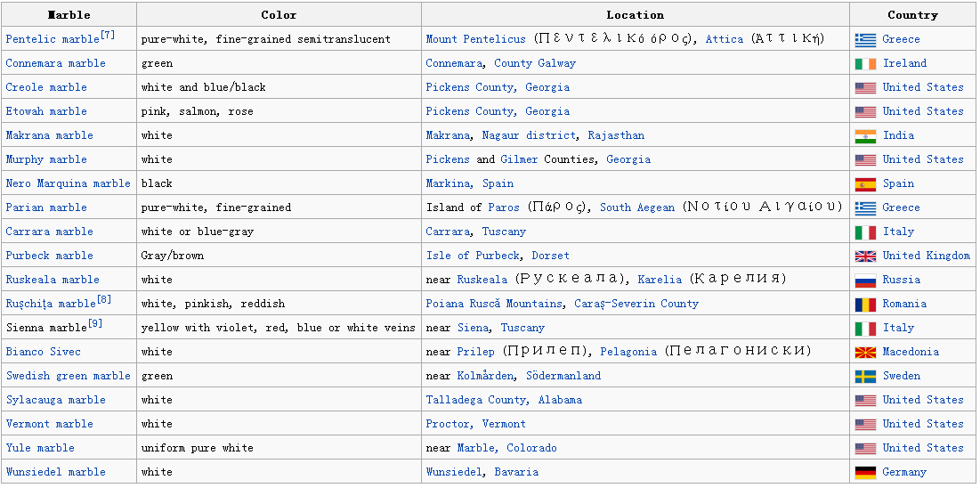This screenshot has height=488, width=980.
Task: Open the Connemara marble article link
Action: coord(55,63)
